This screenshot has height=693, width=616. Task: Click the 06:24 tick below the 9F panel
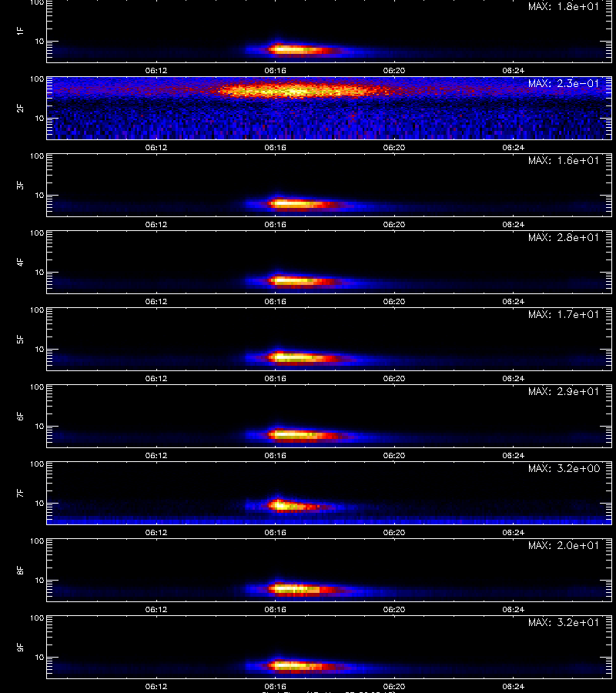click(513, 686)
